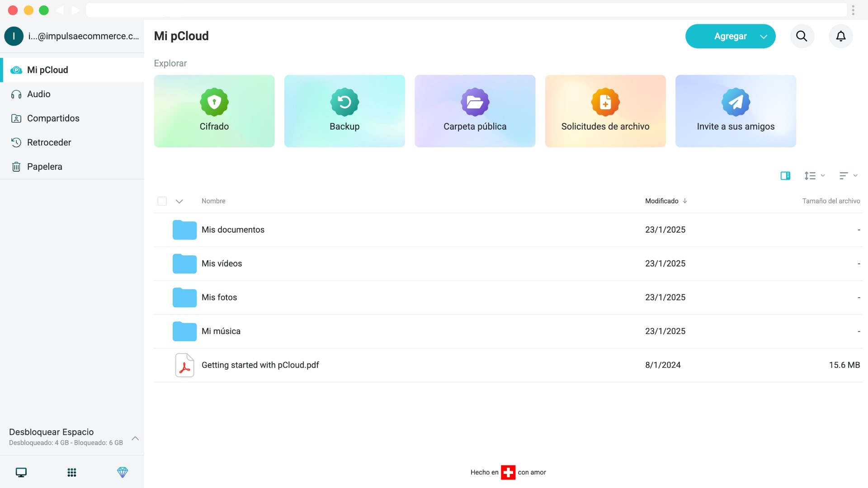Open the sorting options dropdown
Image resolution: width=868 pixels, height=488 pixels.
click(847, 175)
